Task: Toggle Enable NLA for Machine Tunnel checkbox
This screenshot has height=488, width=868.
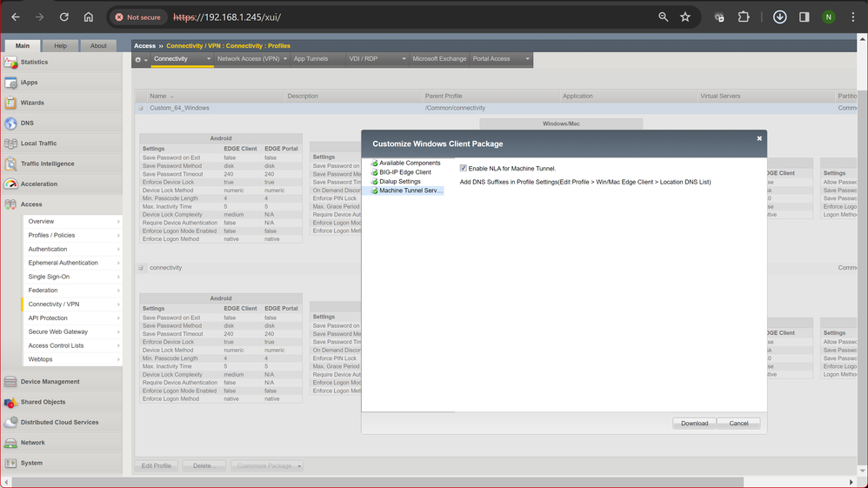Action: 464,169
